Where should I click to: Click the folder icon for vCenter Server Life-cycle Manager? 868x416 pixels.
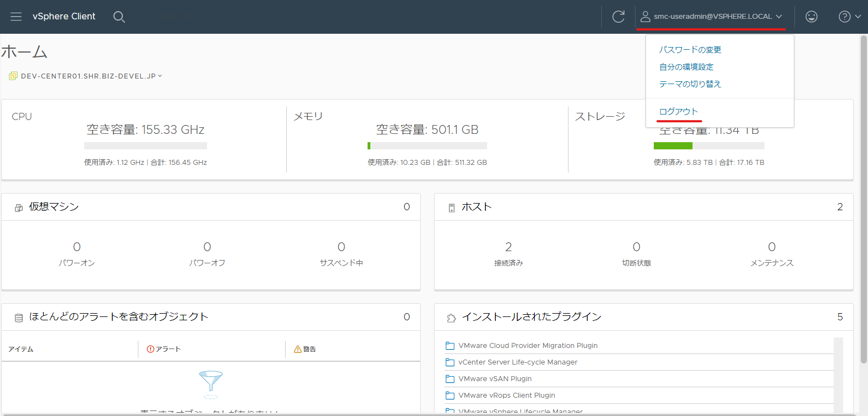(450, 362)
